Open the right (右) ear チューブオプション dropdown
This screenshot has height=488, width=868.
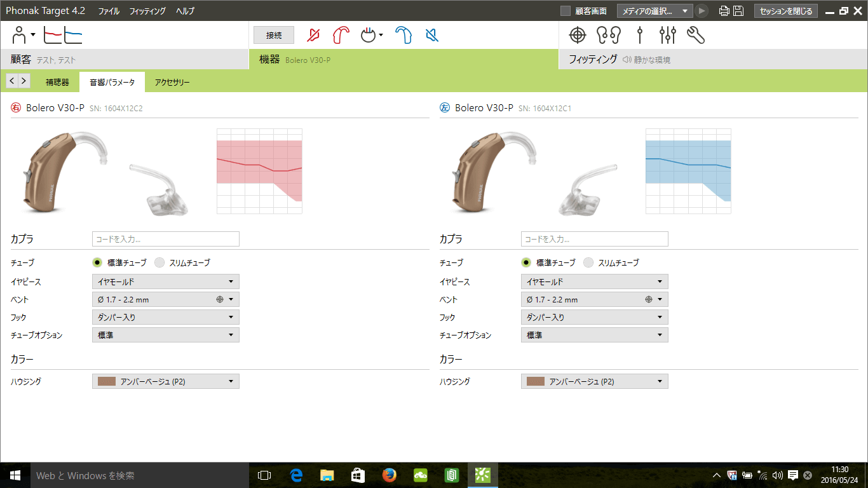coord(166,335)
